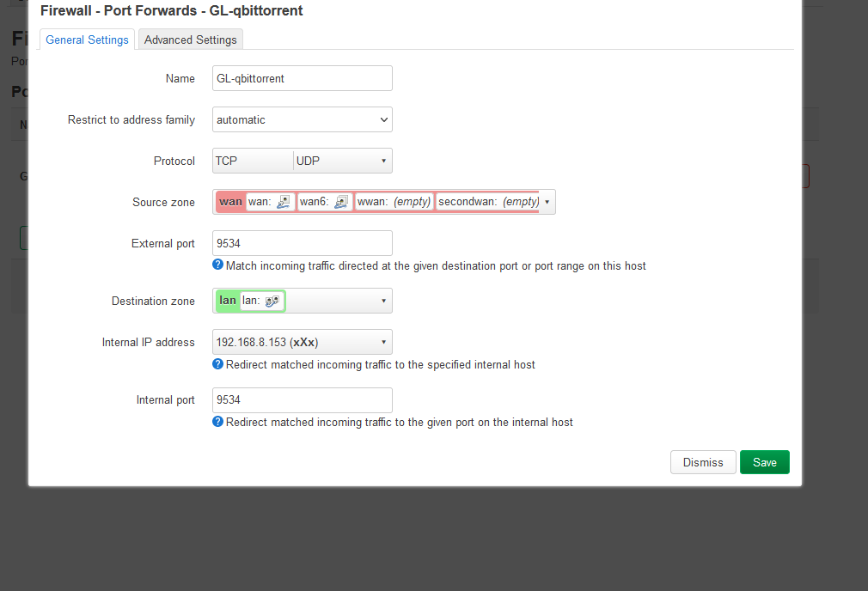Image resolution: width=868 pixels, height=591 pixels.
Task: Click the help icon under Internal port
Action: 218,422
